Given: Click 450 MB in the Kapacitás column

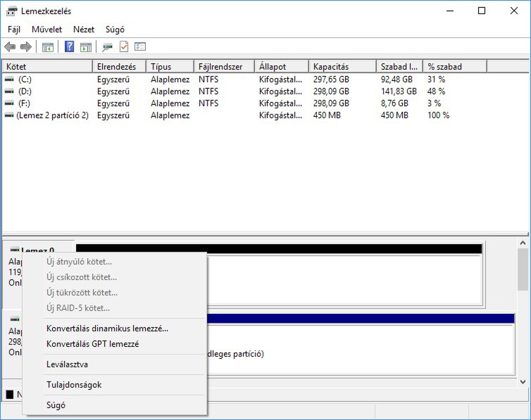Looking at the screenshot, I should coord(327,115).
